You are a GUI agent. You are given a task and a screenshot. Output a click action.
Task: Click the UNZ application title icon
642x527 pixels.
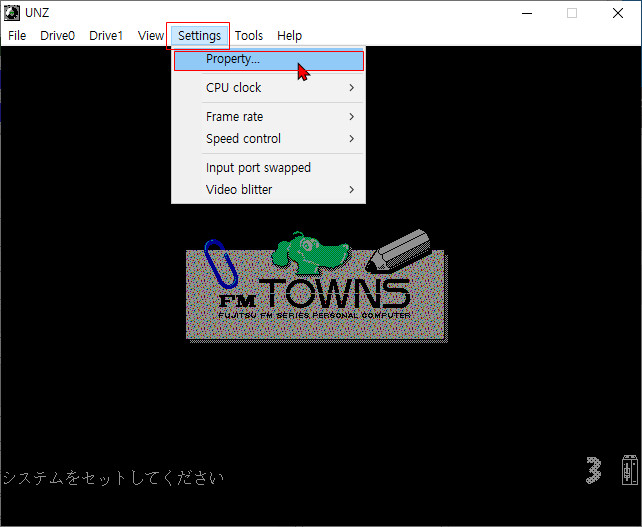pyautogui.click(x=11, y=13)
